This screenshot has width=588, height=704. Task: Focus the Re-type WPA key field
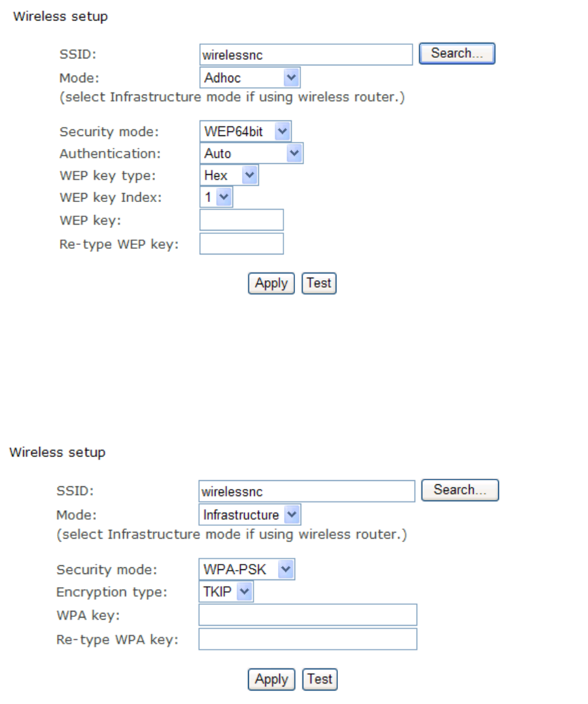point(307,639)
